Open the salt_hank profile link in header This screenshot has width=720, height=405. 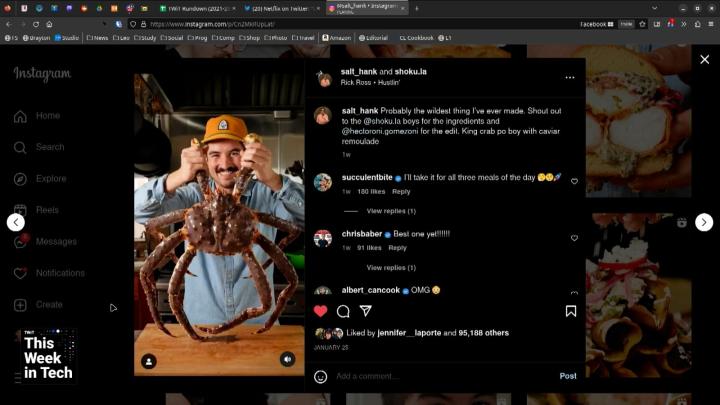tap(359, 72)
